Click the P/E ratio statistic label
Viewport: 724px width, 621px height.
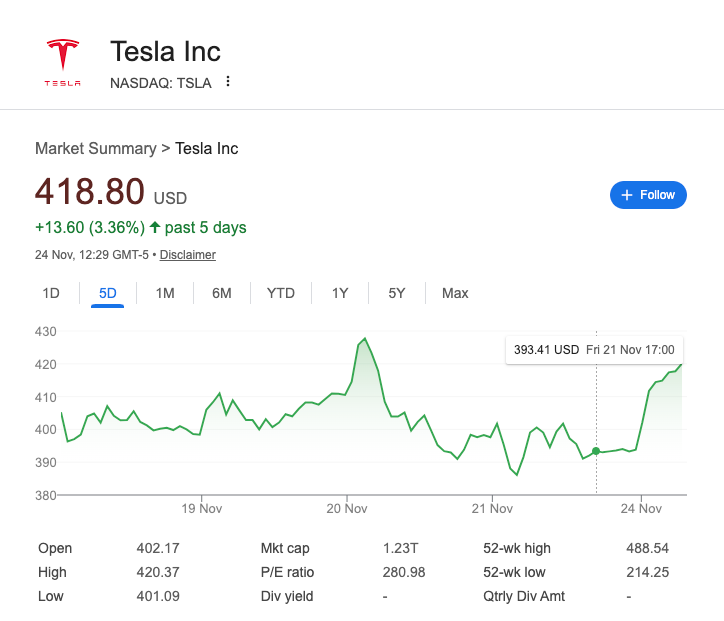coord(288,572)
